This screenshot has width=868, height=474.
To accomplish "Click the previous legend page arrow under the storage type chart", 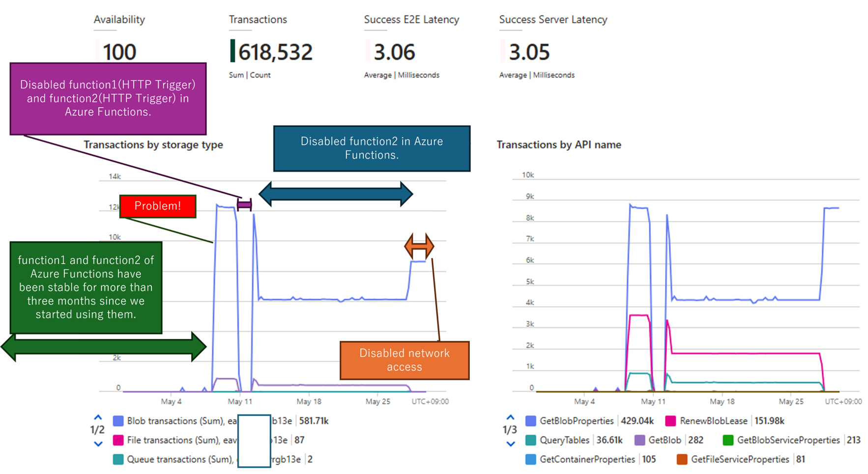I will [98, 418].
